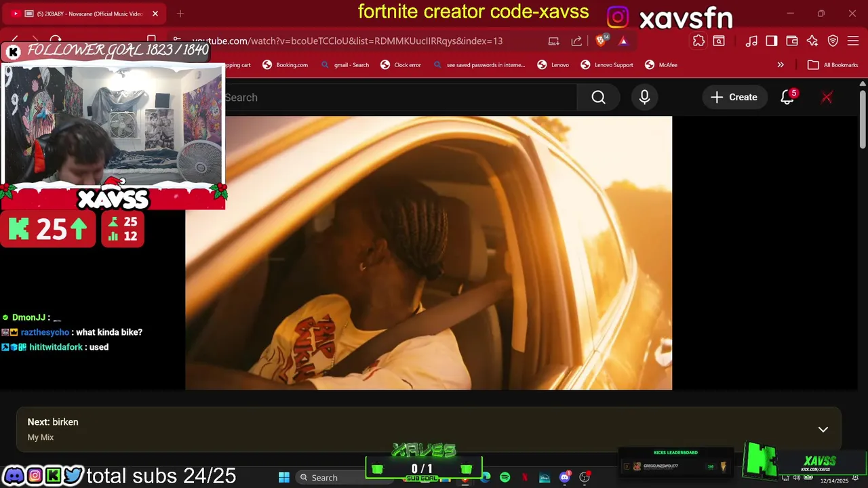This screenshot has width=868, height=488.
Task: Toggle the browser sidebar panel icon
Action: (772, 41)
